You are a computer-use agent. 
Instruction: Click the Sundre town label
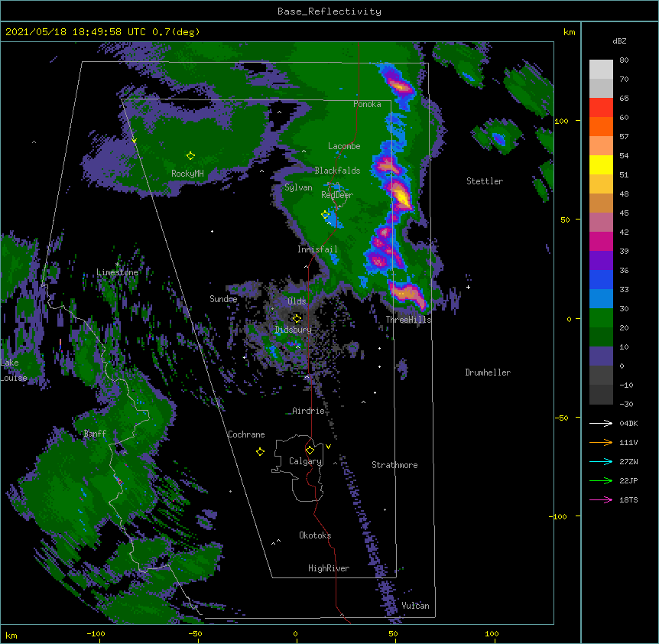pyautogui.click(x=223, y=299)
